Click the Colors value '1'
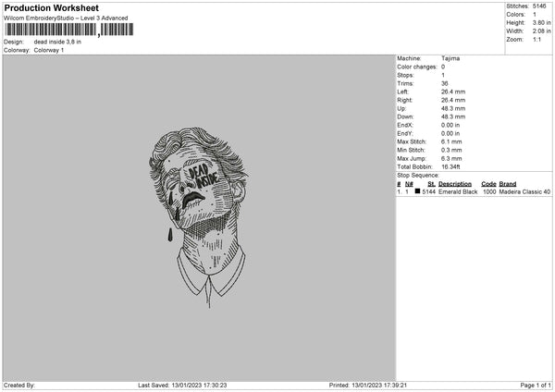This screenshot has height=392, width=555. [x=535, y=15]
